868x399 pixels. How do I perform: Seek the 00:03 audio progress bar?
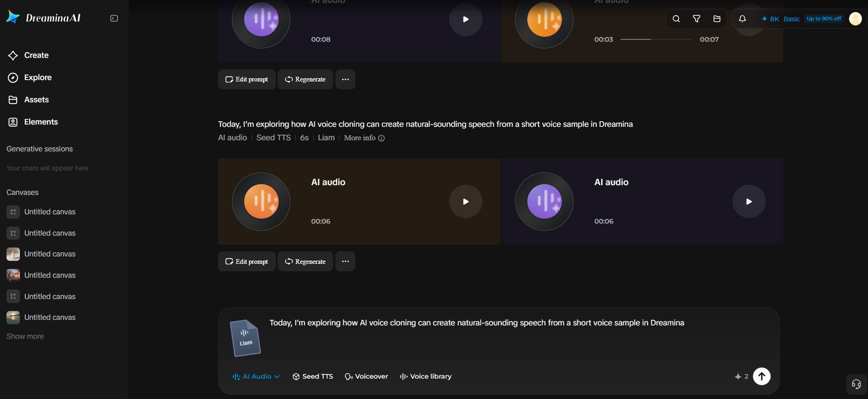pyautogui.click(x=656, y=39)
